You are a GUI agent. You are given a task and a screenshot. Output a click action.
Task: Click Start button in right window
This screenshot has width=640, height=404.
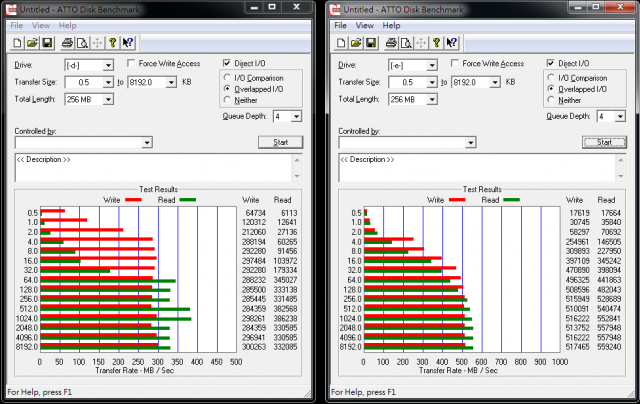604,142
